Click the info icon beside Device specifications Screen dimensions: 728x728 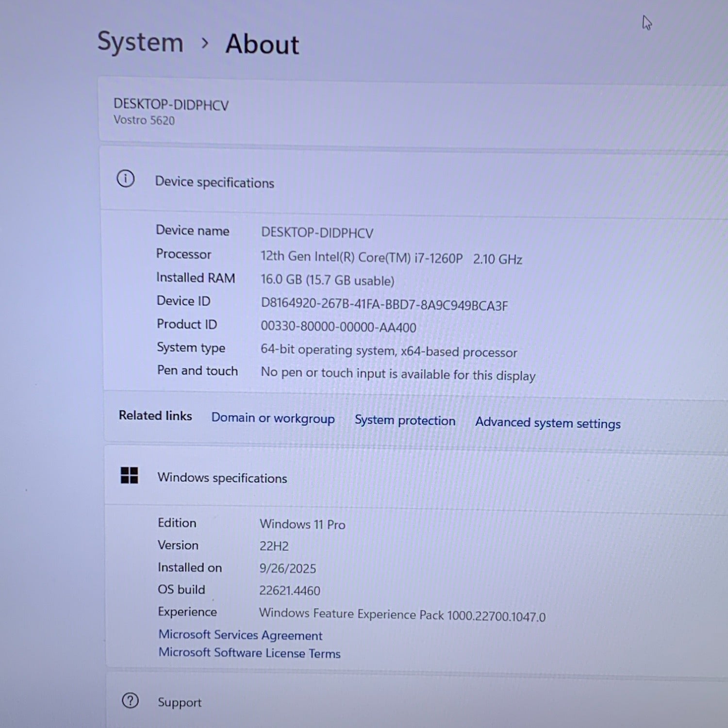(126, 179)
